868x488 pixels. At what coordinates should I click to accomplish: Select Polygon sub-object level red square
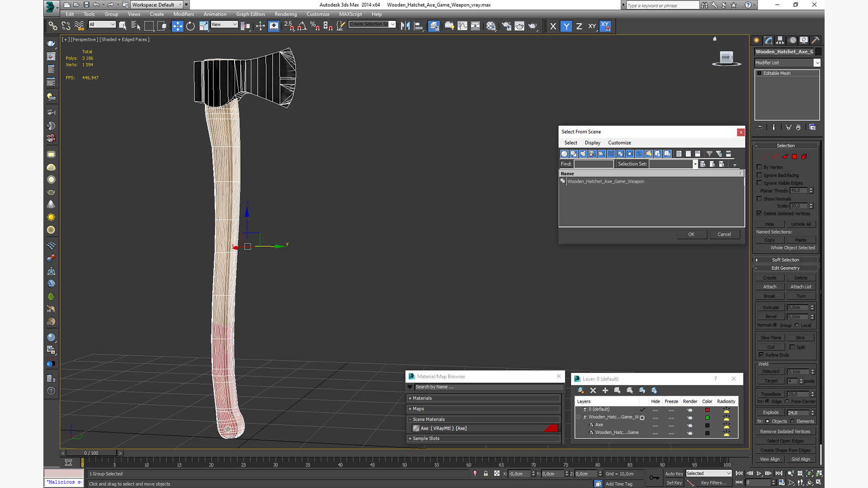794,157
